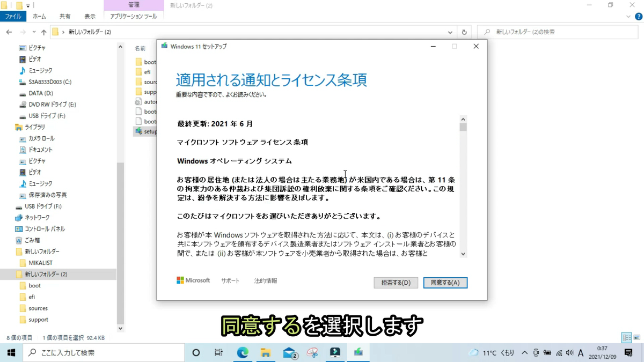
Task: Select efi folder in navigation tree
Action: [32, 297]
